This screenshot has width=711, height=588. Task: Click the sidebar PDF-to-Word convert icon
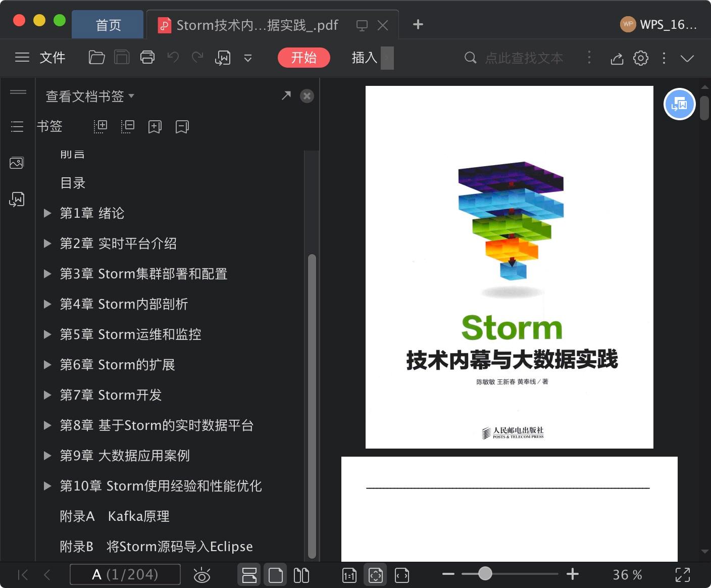pyautogui.click(x=17, y=199)
